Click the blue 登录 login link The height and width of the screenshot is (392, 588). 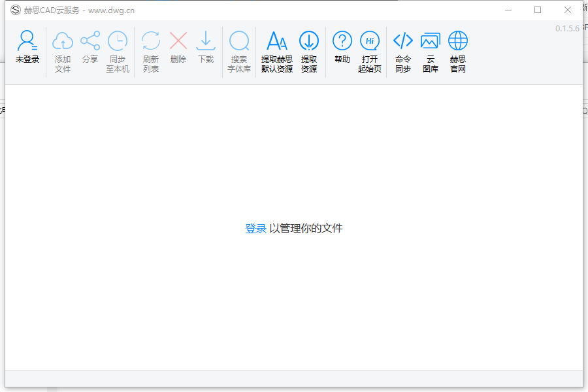click(255, 228)
